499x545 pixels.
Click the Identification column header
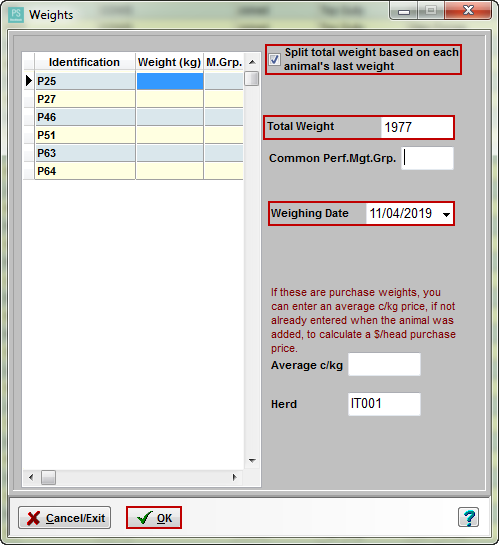[84, 62]
